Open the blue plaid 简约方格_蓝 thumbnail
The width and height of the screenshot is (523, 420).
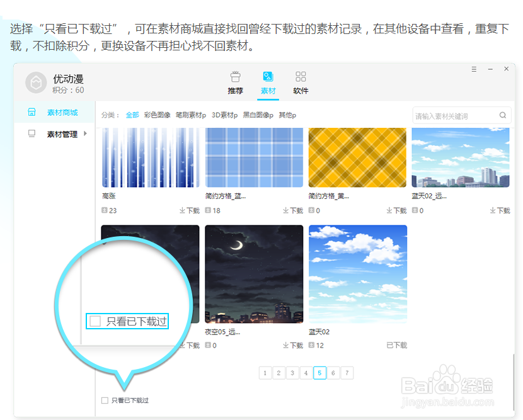(254, 157)
